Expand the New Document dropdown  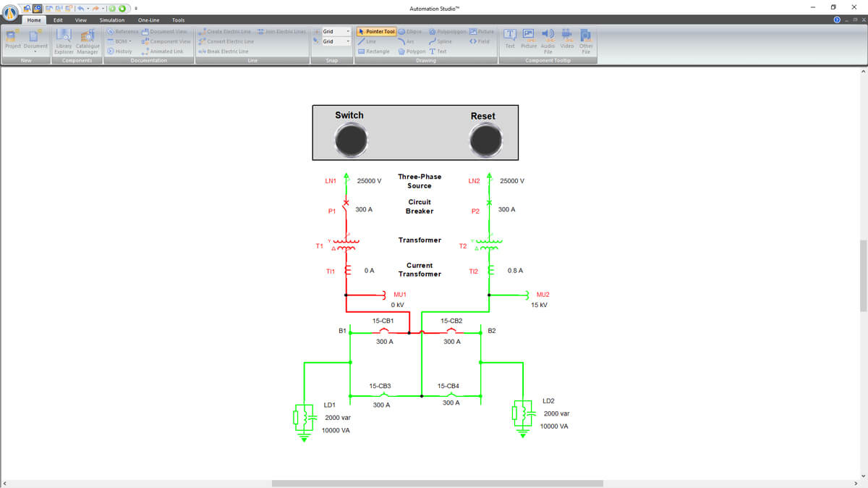click(x=35, y=52)
